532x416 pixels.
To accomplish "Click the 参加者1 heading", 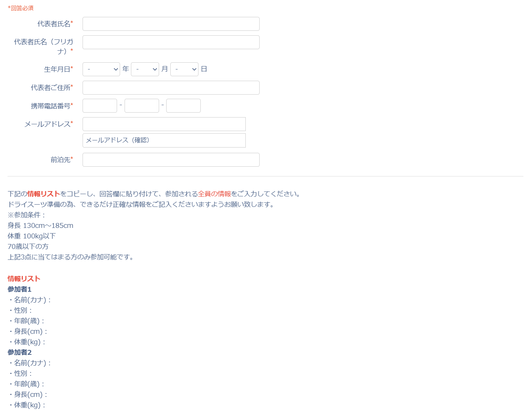I will click(20, 289).
